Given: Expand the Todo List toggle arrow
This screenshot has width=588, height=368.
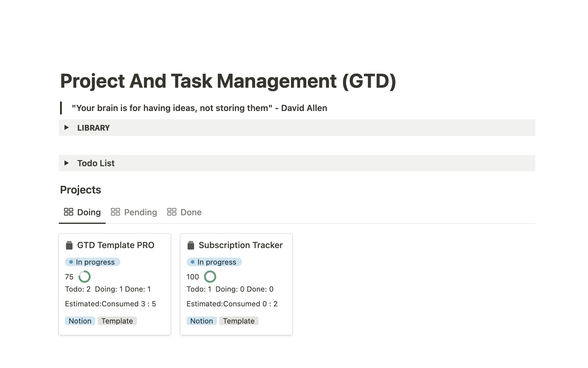Looking at the screenshot, I should 66,163.
